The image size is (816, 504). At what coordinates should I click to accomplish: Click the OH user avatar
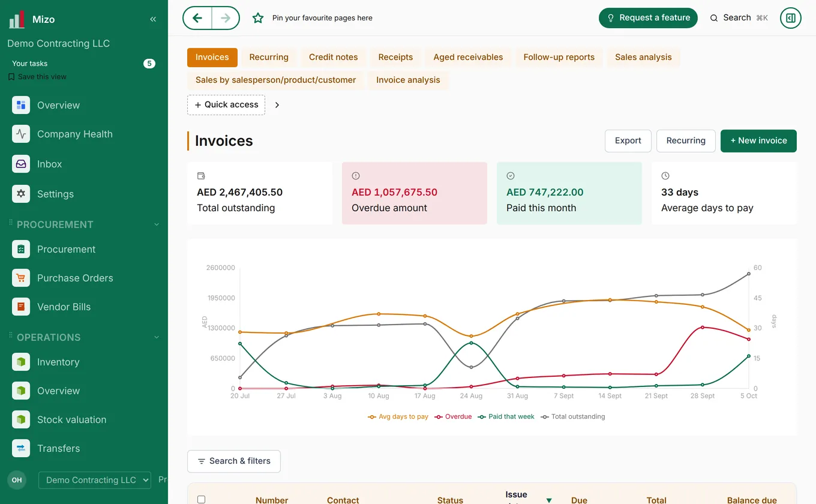tap(17, 480)
